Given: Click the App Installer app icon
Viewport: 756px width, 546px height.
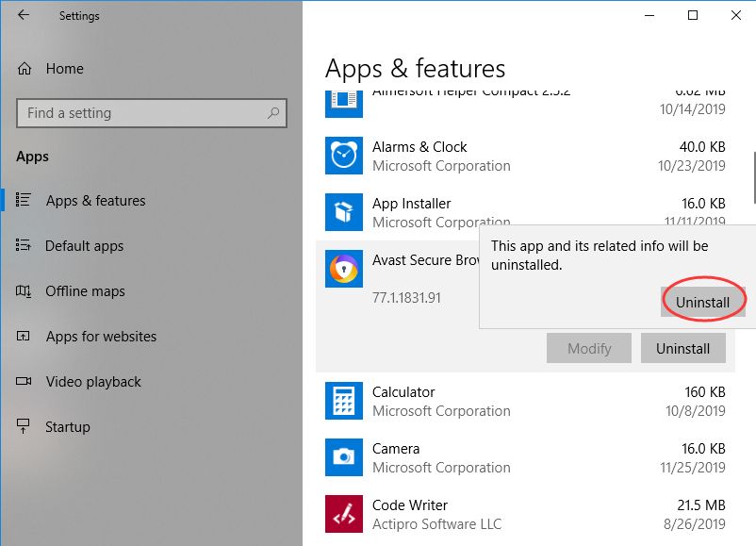Looking at the screenshot, I should pos(344,212).
